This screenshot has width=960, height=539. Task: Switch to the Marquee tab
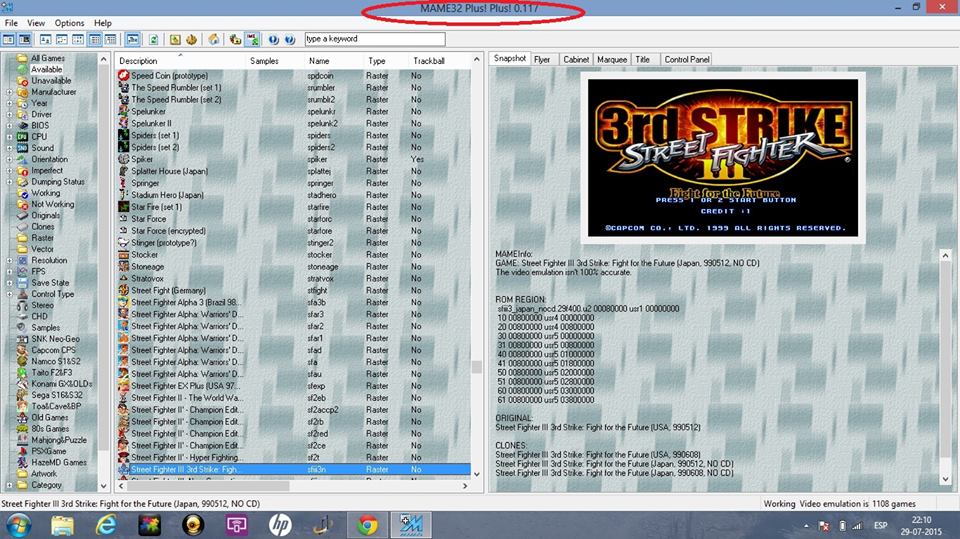tap(612, 59)
